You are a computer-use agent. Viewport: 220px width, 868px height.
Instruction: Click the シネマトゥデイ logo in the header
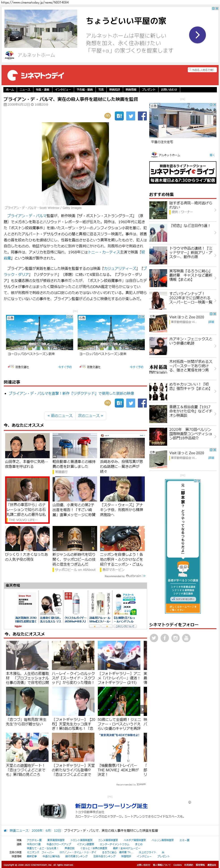[x=35, y=75]
